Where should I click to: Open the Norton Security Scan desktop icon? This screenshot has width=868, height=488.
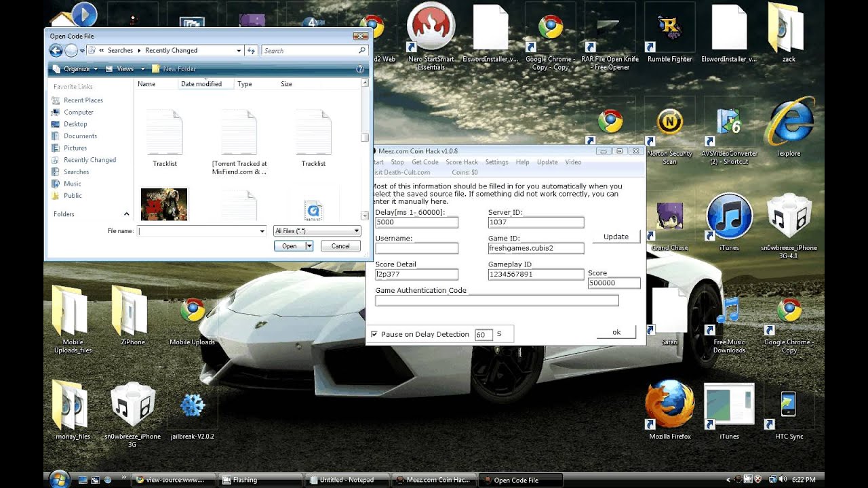click(669, 136)
